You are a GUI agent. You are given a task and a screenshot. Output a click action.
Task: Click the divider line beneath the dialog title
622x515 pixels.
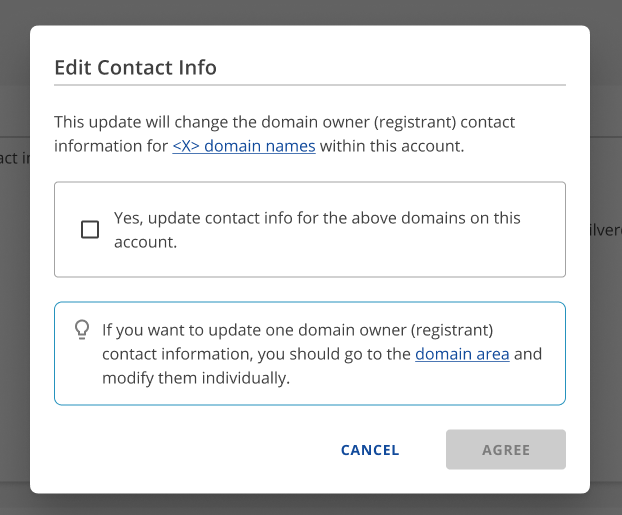pos(310,86)
